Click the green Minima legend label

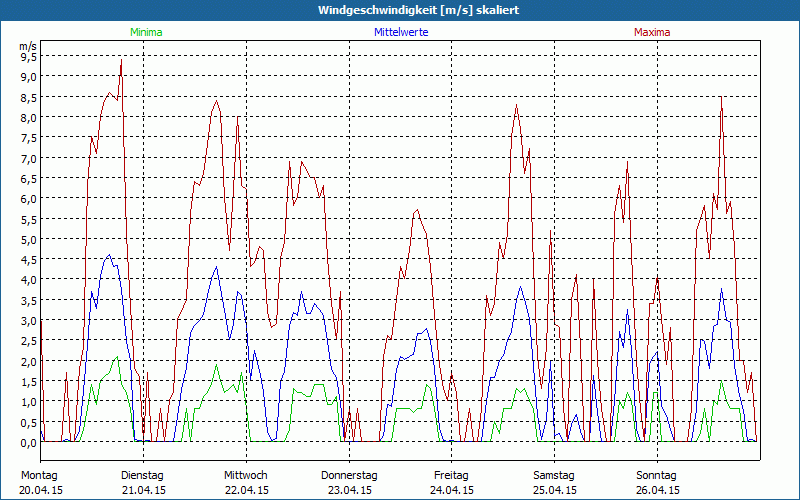click(x=146, y=32)
